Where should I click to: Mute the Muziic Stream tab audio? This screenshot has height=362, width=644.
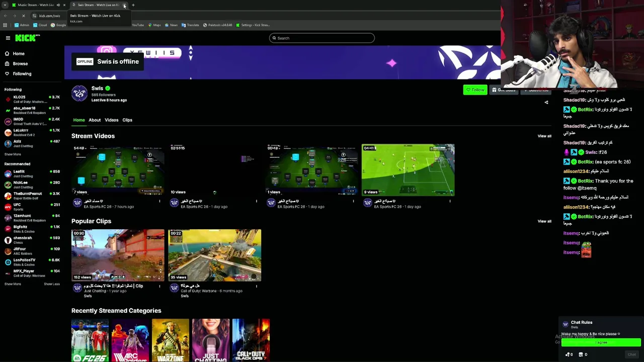pyautogui.click(x=58, y=5)
